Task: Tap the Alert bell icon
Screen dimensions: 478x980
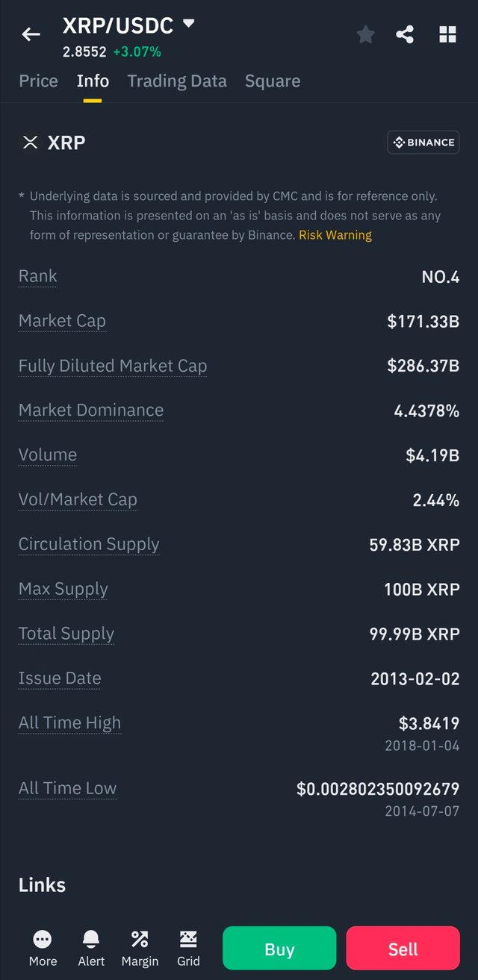Action: coord(91,940)
